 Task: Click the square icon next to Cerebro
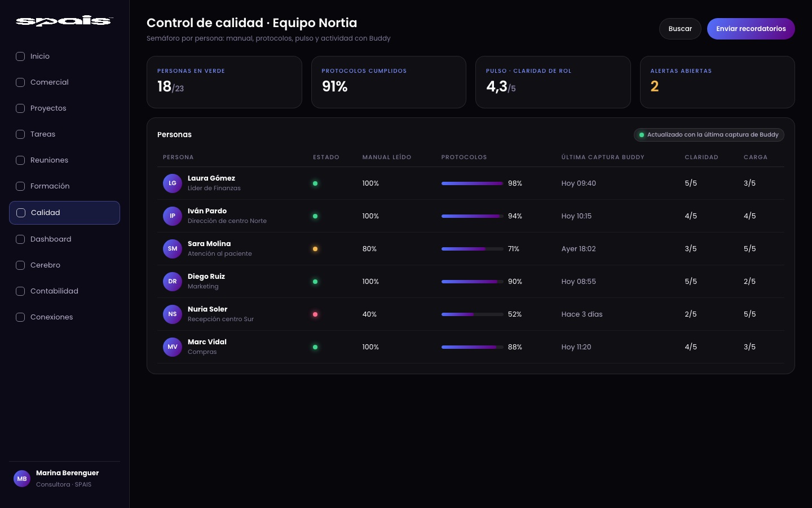coord(20,265)
